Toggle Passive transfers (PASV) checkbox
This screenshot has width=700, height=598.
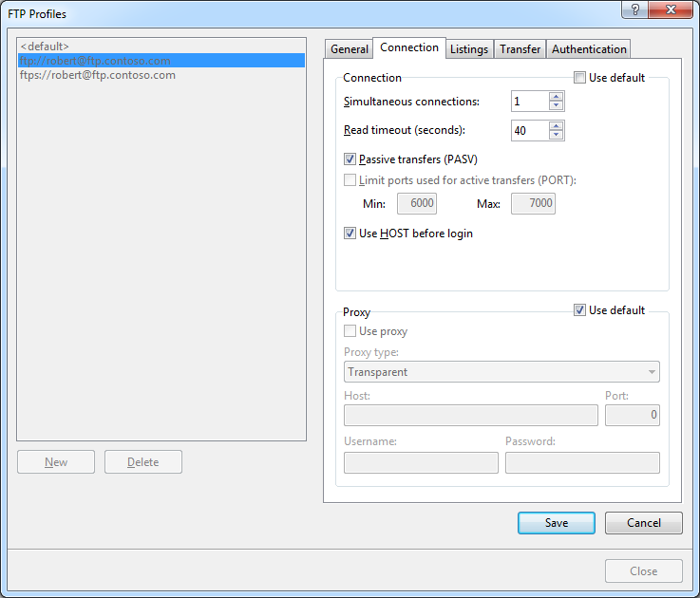tap(350, 159)
